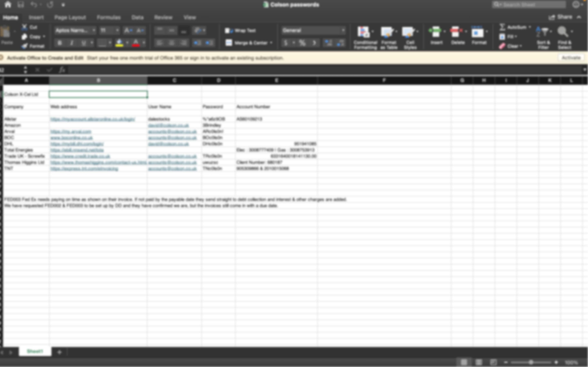Toggle italic formatting
Screen dimensions: 588x367
click(x=71, y=43)
